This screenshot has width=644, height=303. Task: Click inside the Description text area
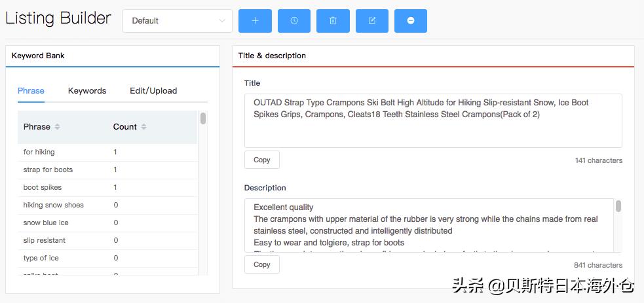(429, 226)
